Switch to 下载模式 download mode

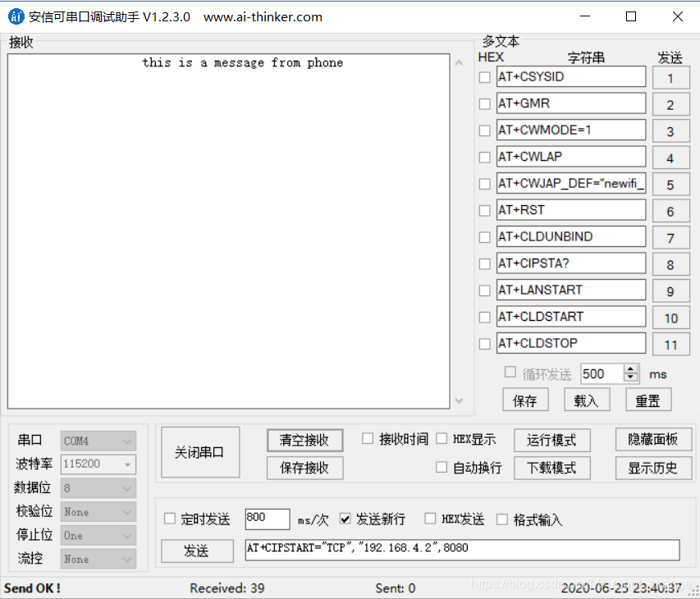tap(551, 468)
